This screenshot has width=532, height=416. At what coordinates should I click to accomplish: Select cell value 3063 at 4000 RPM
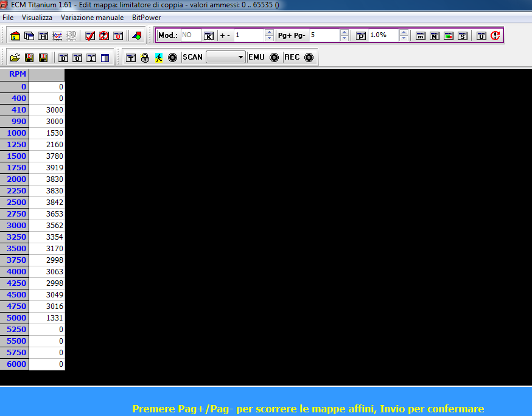(x=47, y=272)
